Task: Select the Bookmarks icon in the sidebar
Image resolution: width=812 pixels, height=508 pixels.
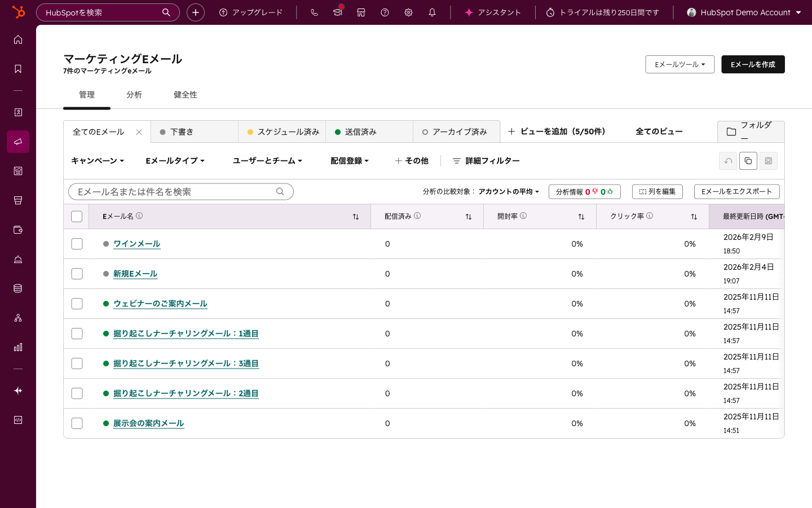Action: (x=17, y=68)
